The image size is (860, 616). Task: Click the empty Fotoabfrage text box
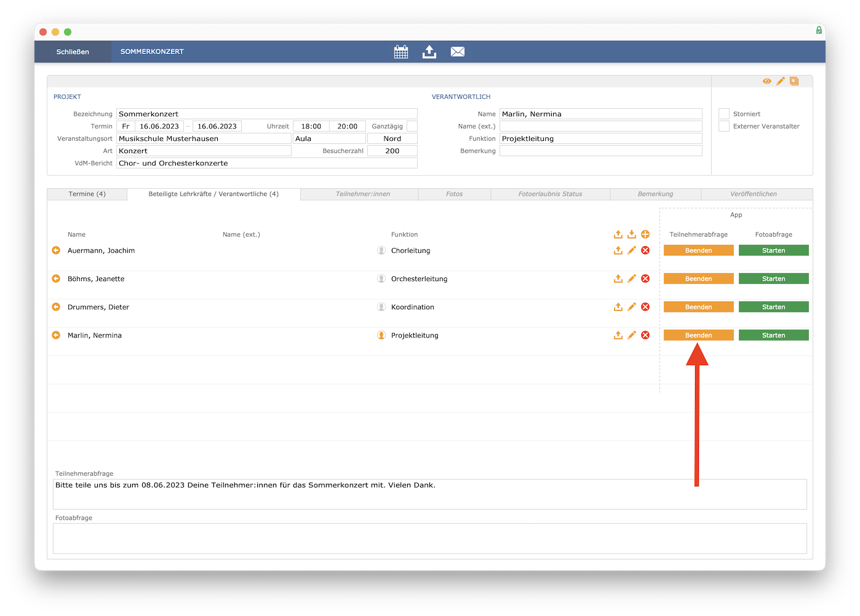430,539
